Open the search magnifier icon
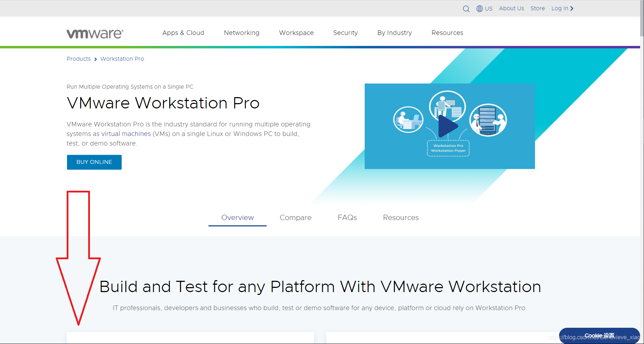Image resolution: width=644 pixels, height=344 pixels. (x=466, y=9)
